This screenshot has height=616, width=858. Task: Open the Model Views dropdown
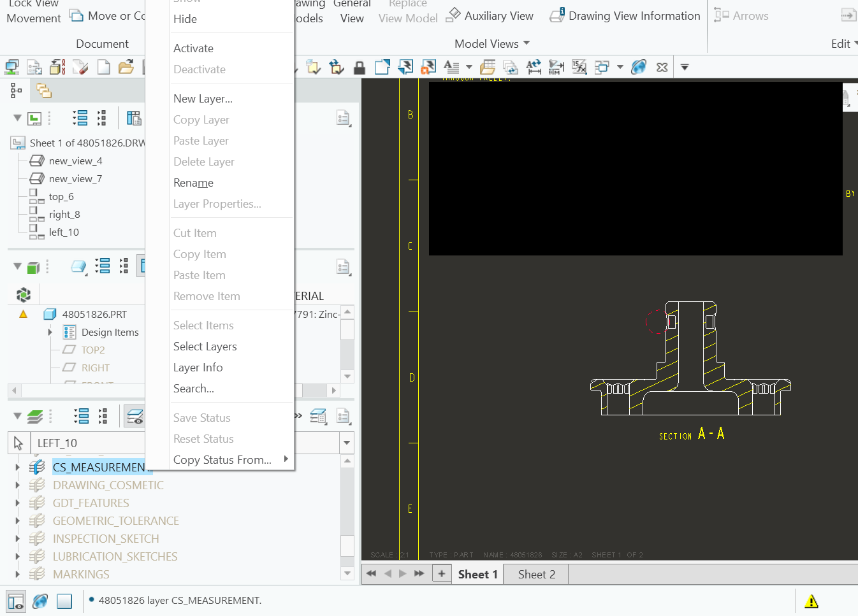click(x=492, y=43)
